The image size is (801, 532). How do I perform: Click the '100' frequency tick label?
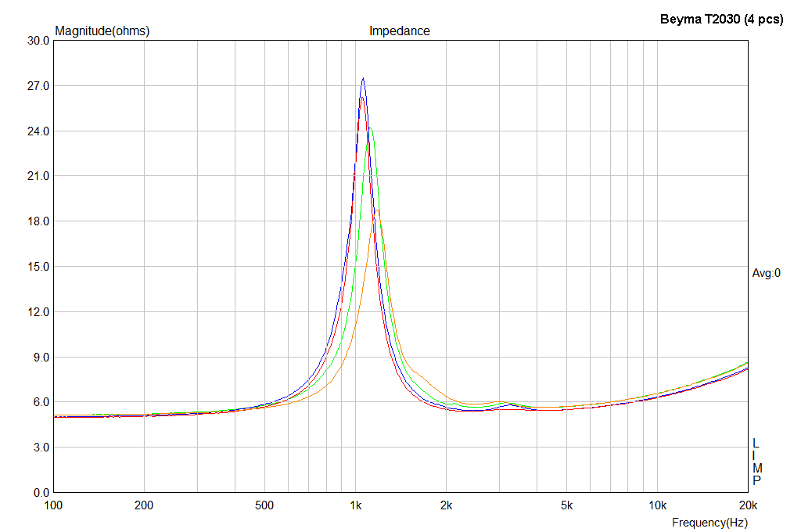tap(54, 505)
